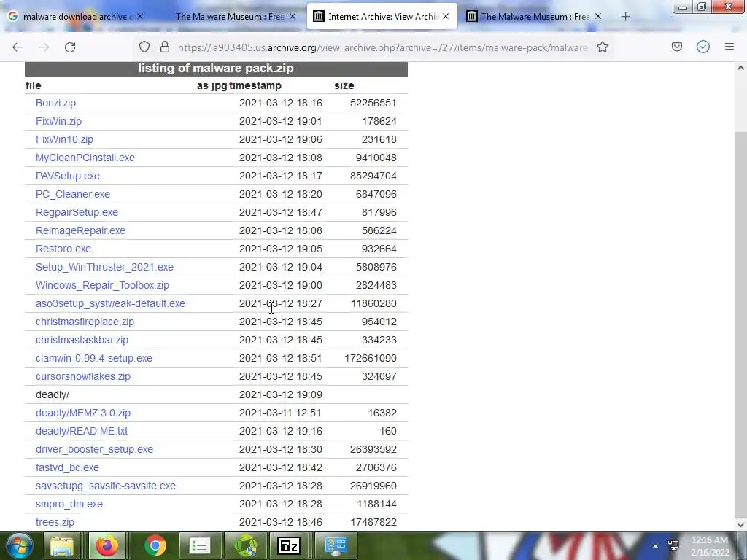Open the RegpairSetup.exe link

pos(77,212)
